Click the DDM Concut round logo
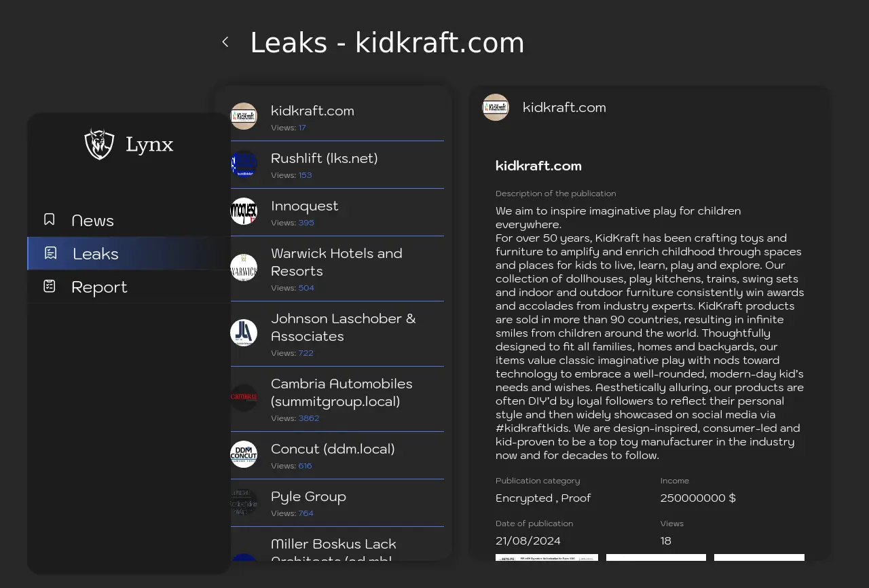The image size is (869, 588). tap(244, 454)
